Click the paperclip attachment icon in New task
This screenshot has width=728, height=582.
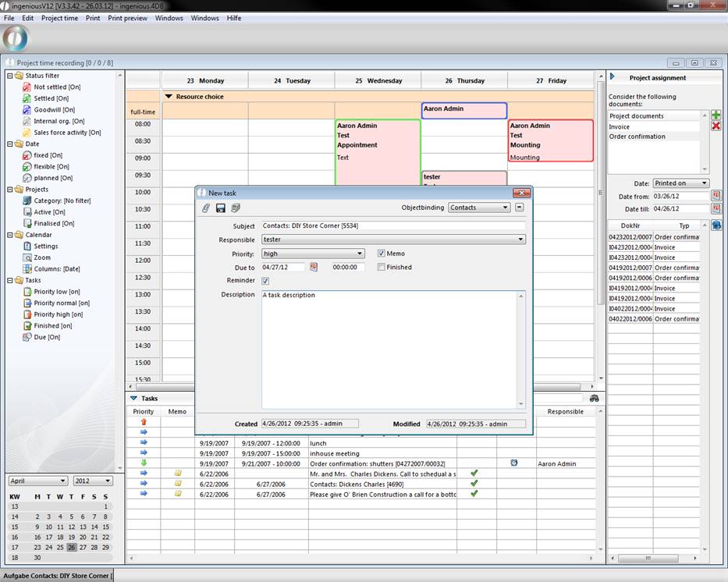tap(206, 208)
